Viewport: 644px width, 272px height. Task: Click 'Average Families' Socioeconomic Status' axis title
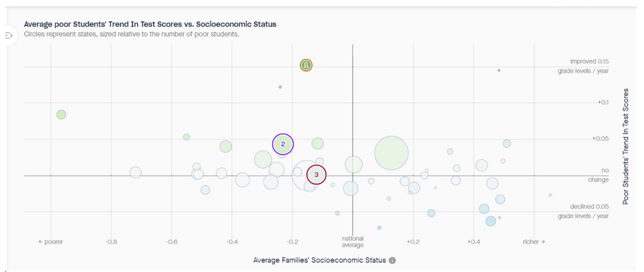[x=319, y=261]
